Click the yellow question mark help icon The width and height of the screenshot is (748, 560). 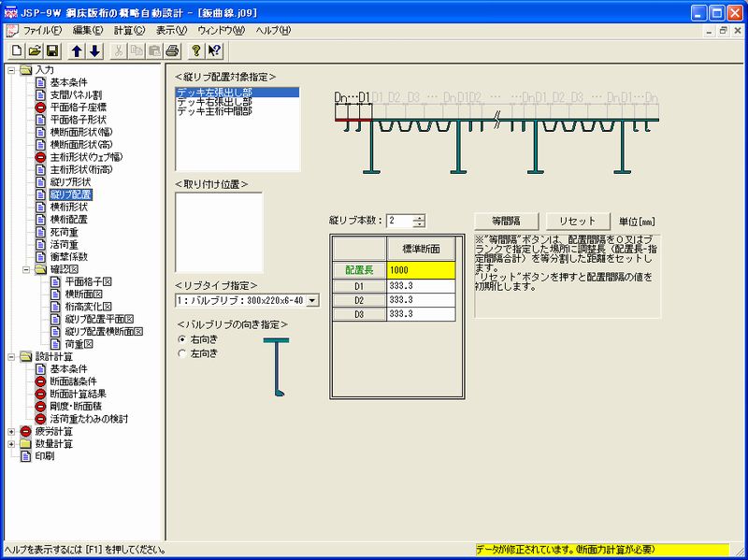pyautogui.click(x=196, y=50)
